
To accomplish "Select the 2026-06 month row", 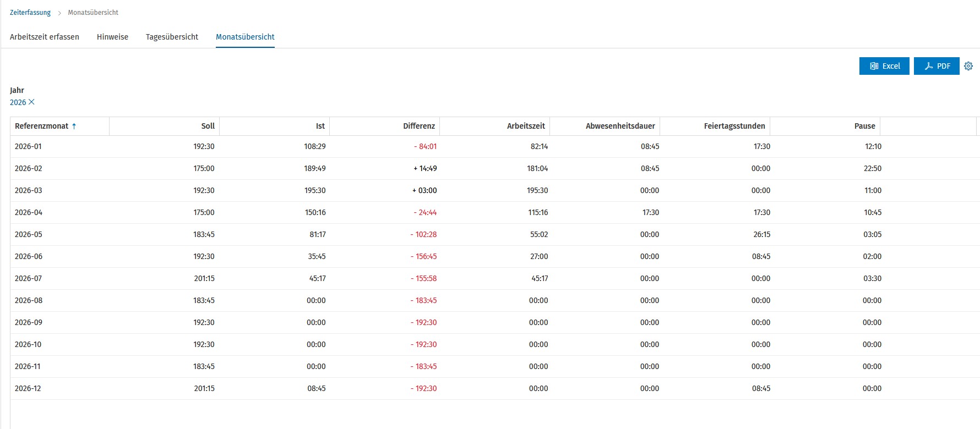I will [494, 257].
